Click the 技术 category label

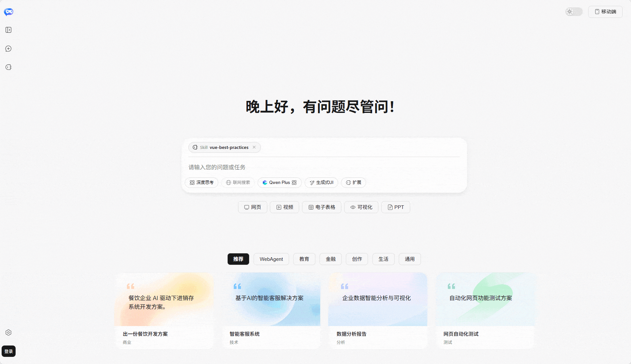(234, 342)
